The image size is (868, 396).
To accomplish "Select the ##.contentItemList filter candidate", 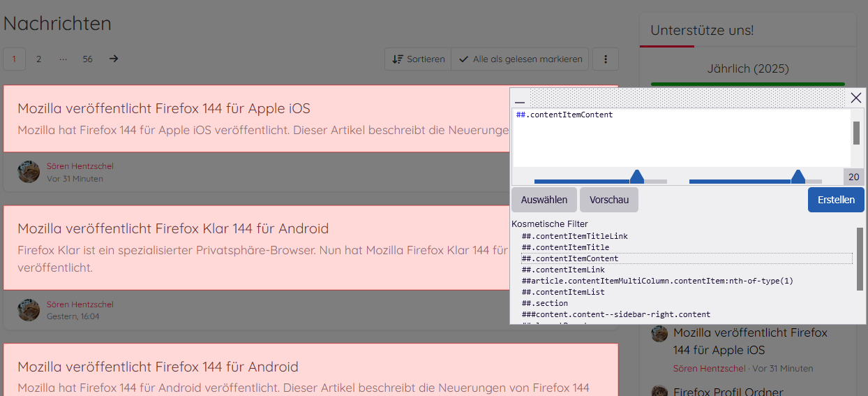I will click(563, 292).
